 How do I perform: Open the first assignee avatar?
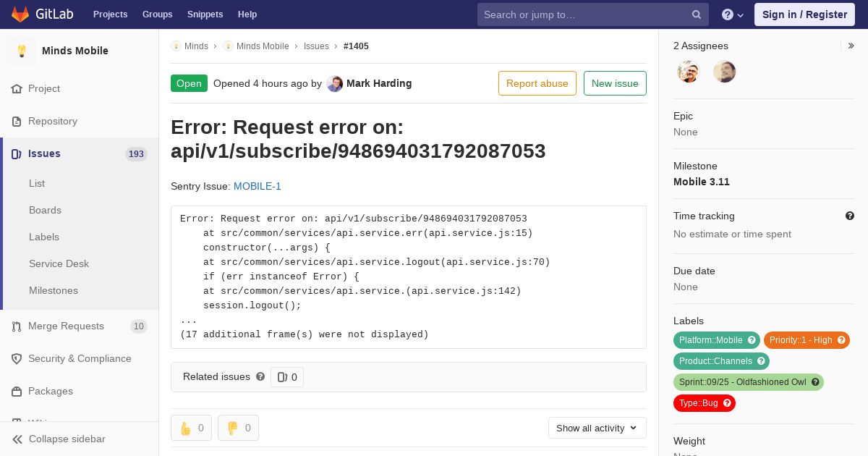click(x=689, y=72)
